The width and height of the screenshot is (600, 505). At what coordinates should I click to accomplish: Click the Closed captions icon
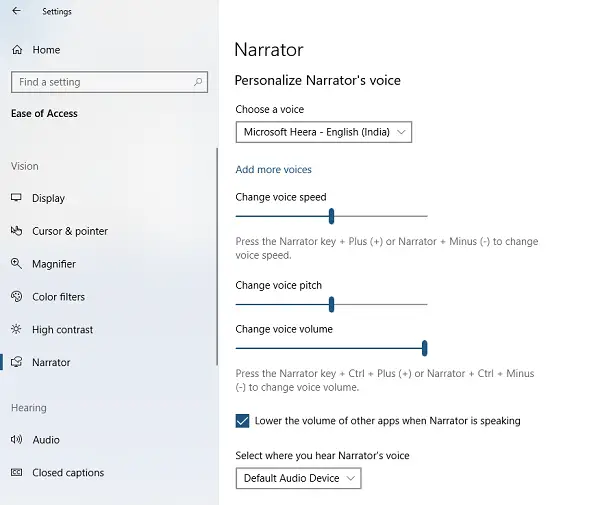point(16,473)
